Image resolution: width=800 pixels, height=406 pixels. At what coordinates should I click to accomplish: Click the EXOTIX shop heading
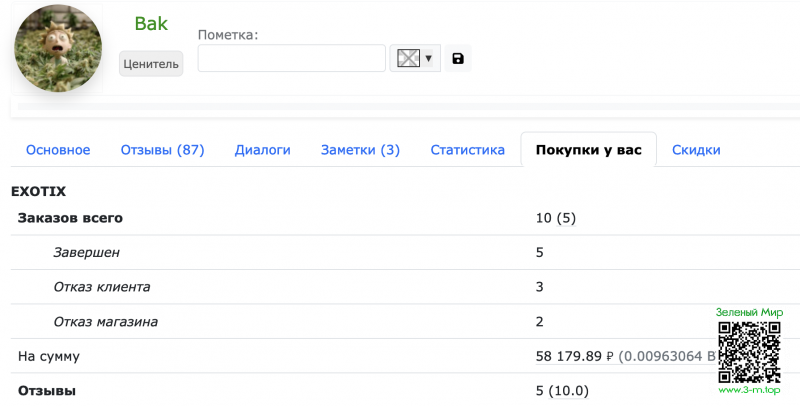click(38, 190)
